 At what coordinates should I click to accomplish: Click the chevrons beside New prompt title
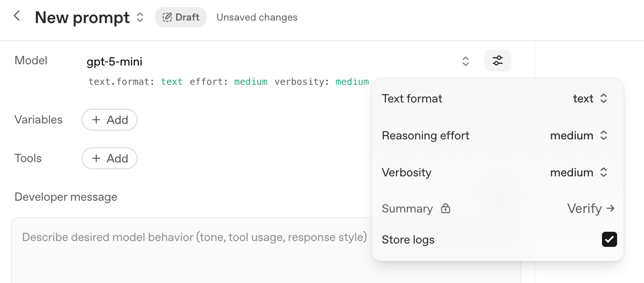[139, 17]
